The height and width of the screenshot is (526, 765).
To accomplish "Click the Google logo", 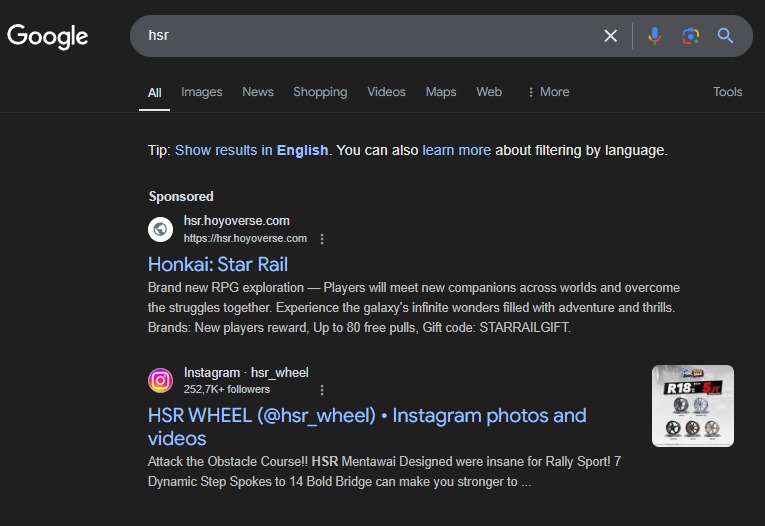I will (48, 36).
